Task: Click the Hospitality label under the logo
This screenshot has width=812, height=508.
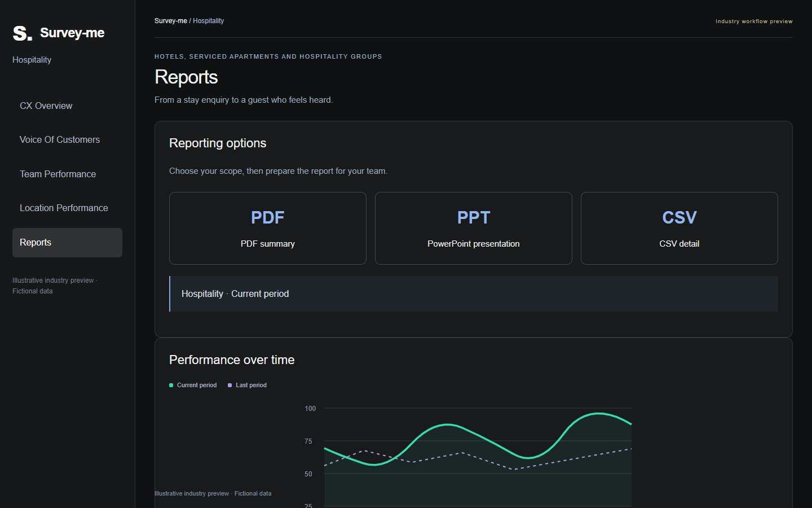Action: pyautogui.click(x=32, y=60)
